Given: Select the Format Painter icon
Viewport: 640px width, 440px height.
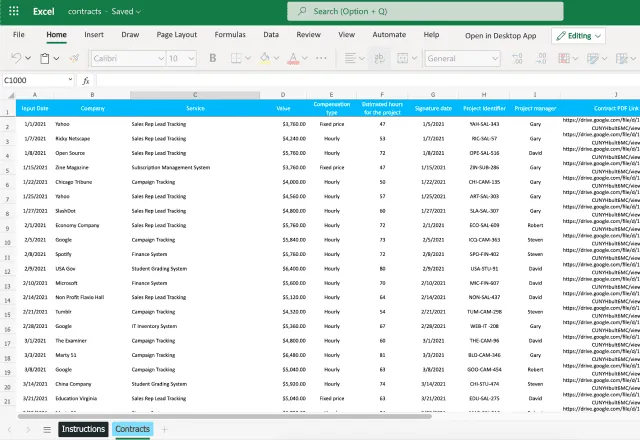Looking at the screenshot, I should [74, 58].
